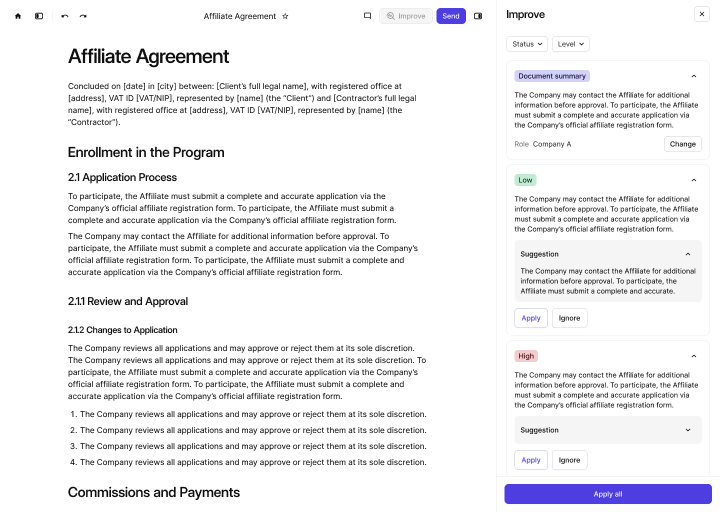
Task: Collapse the Document summary card
Action: click(x=694, y=76)
